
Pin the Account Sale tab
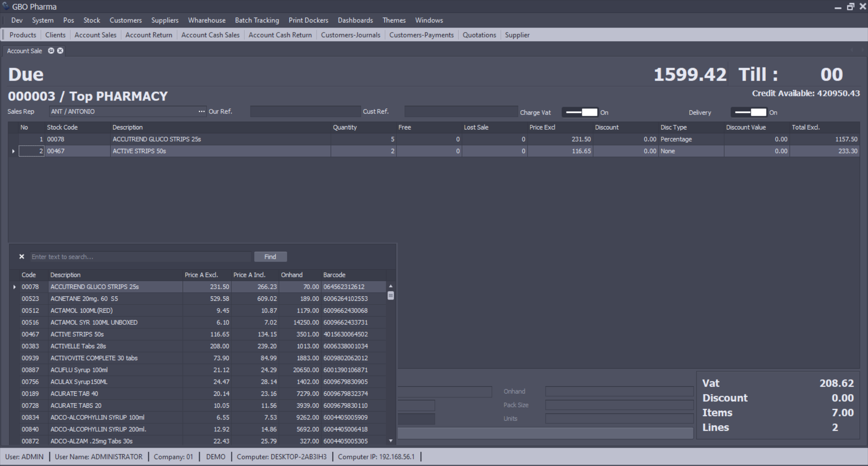[51, 51]
